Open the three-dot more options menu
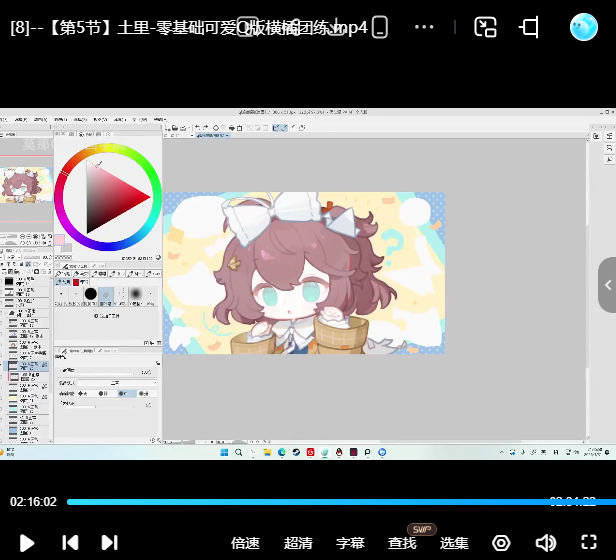Image resolution: width=616 pixels, height=560 pixels. pyautogui.click(x=424, y=27)
